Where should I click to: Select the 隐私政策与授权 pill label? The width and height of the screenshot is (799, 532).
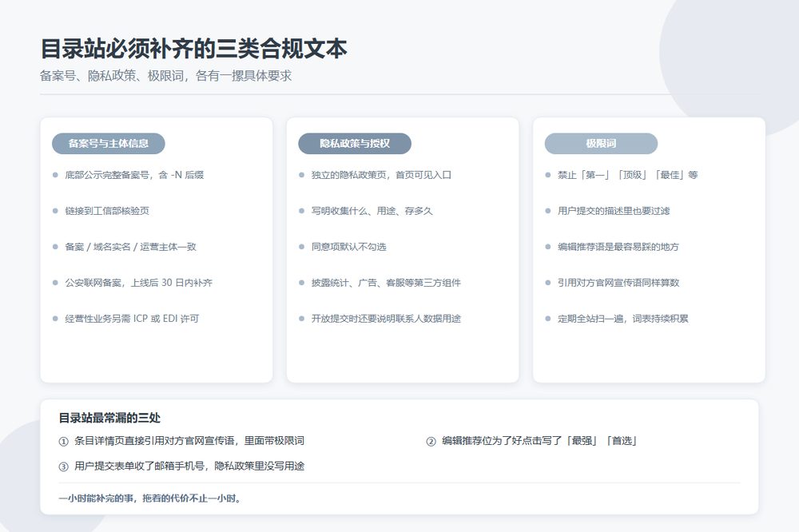pyautogui.click(x=355, y=144)
